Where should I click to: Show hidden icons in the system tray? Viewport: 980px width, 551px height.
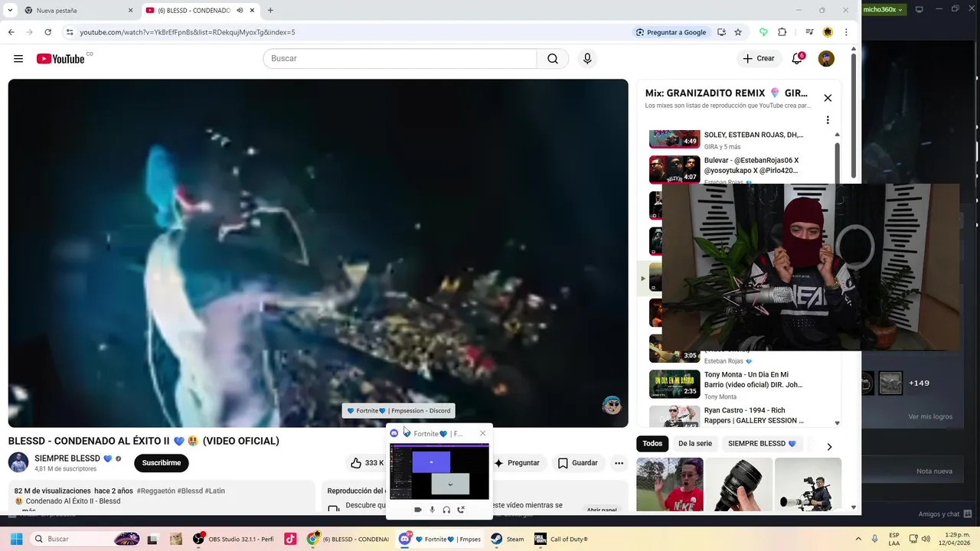click(858, 539)
